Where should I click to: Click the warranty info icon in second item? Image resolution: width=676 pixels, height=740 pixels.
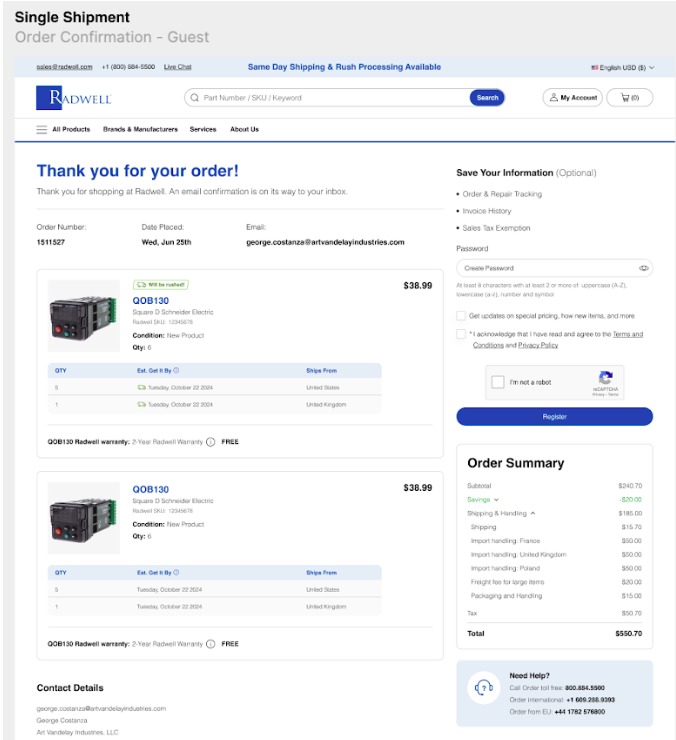(211, 644)
